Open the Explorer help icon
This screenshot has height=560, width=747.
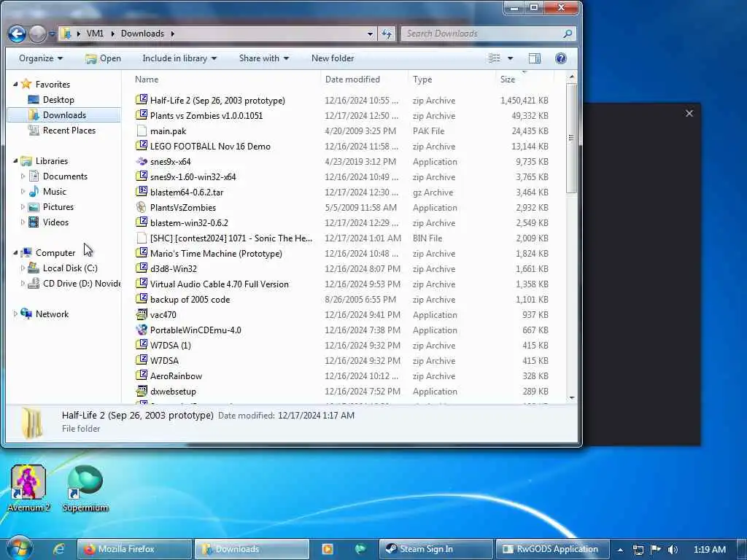point(561,58)
